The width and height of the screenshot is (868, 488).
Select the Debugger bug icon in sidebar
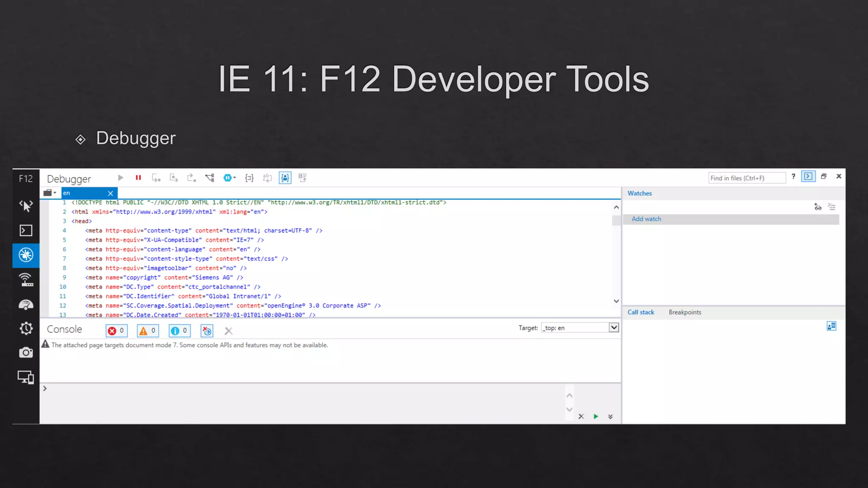(26, 255)
